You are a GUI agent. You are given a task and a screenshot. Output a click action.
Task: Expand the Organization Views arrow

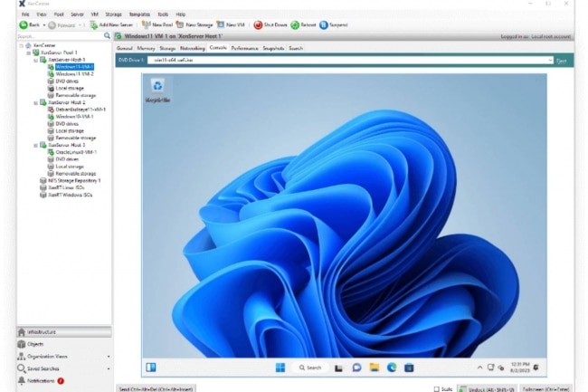[x=109, y=357]
